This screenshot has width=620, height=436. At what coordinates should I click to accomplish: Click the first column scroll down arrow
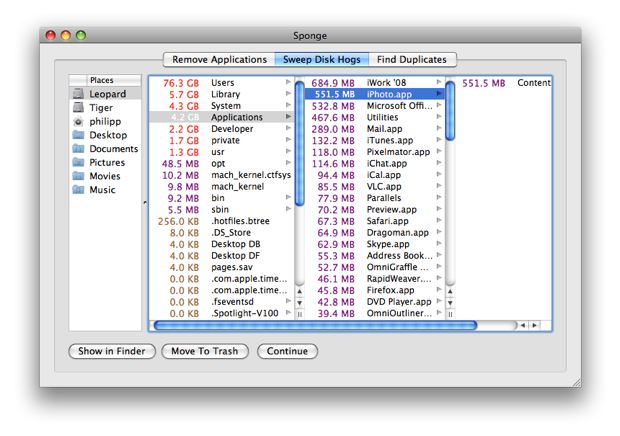pyautogui.click(x=300, y=303)
